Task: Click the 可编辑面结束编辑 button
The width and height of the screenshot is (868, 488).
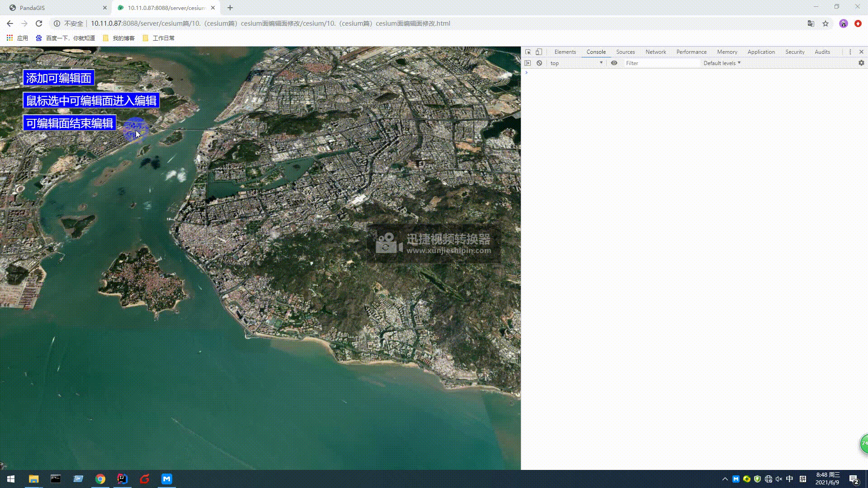Action: [70, 123]
